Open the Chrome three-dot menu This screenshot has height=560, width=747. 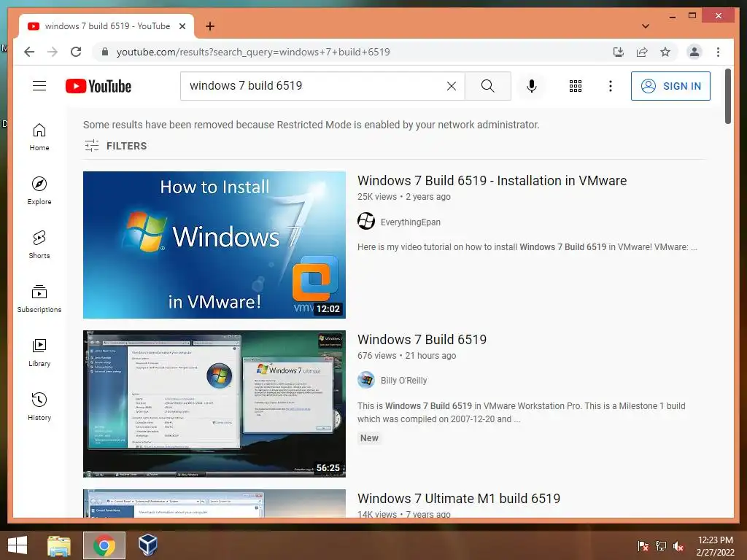point(718,52)
